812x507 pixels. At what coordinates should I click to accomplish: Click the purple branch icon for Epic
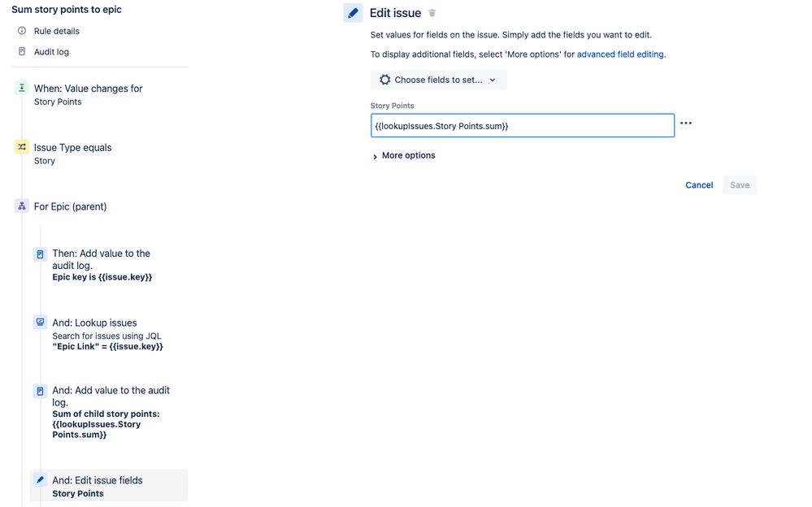click(x=22, y=206)
